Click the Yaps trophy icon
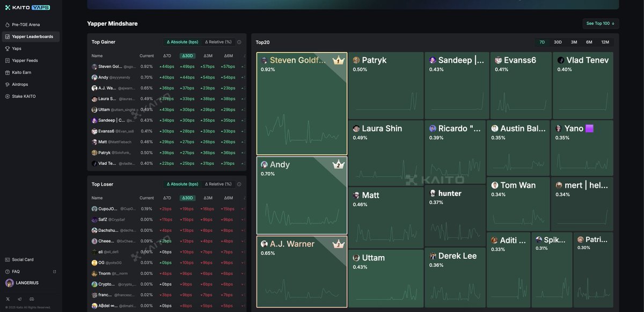This screenshot has height=312, width=644. (8, 48)
